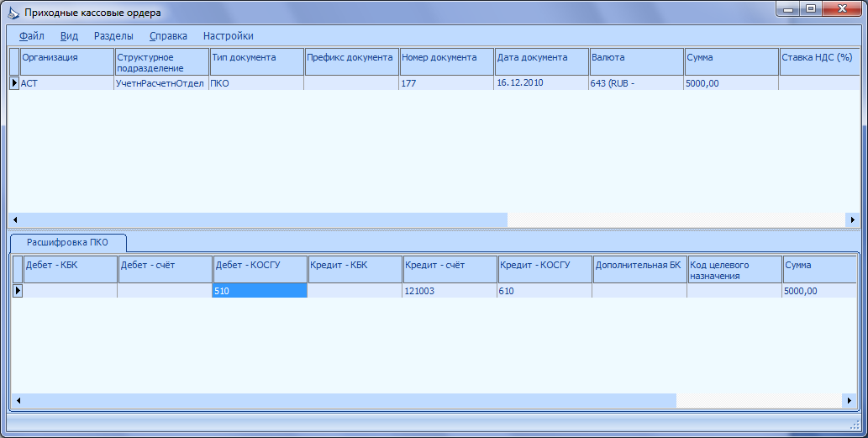This screenshot has width=868, height=438.
Task: Select the АСТ organization cell
Action: click(x=67, y=83)
